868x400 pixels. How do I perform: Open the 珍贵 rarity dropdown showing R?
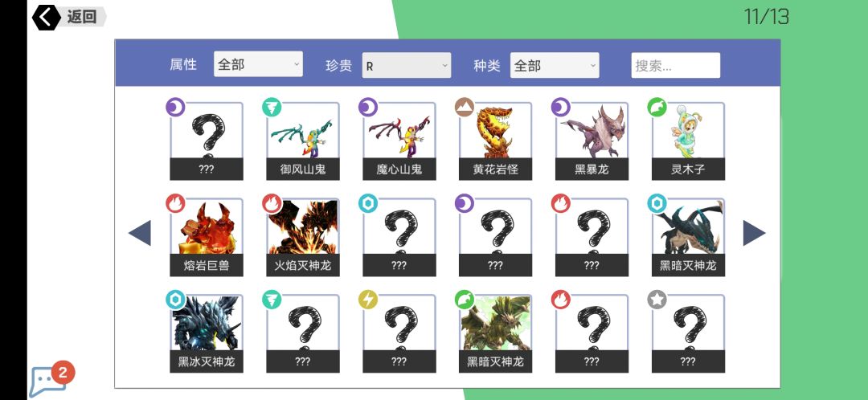tap(407, 65)
